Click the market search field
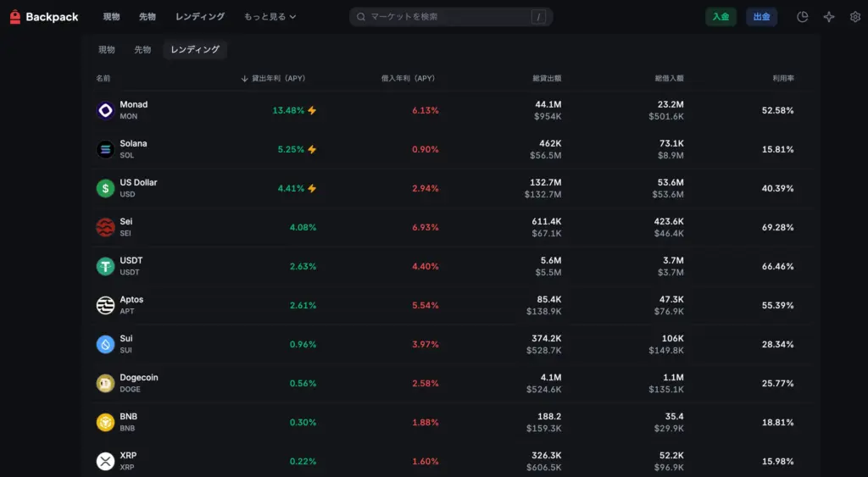868x477 pixels. (x=449, y=17)
